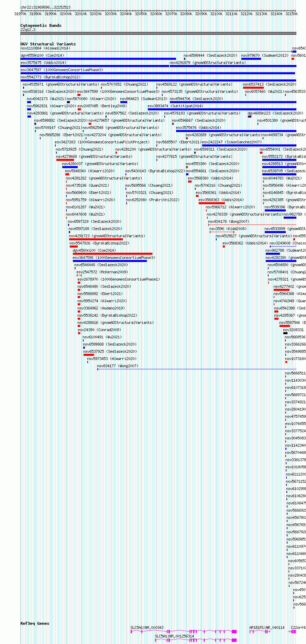This screenshot has width=306, height=644.
Task: Click esv3647597 (1000GenomesConsortiumPhase3) label
Action: tap(62, 70)
